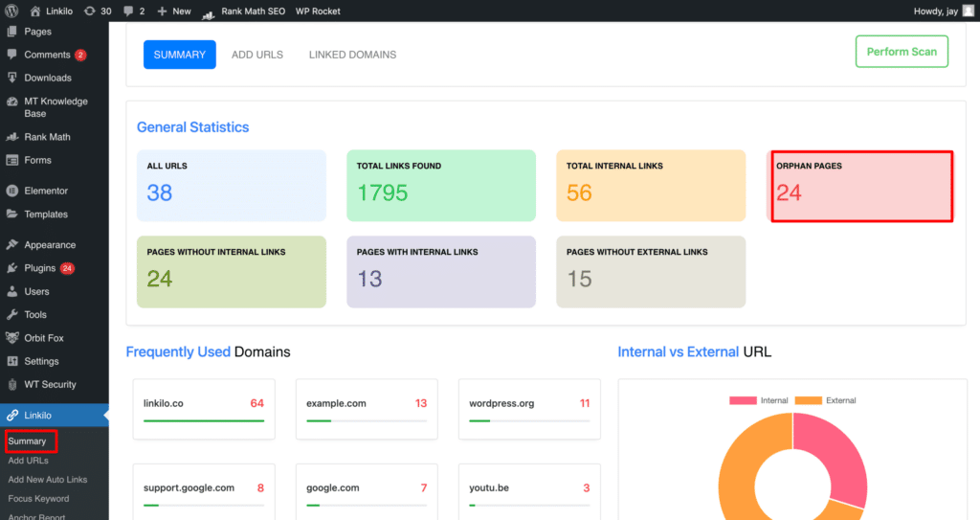The width and height of the screenshot is (980, 520).
Task: Open the LINKED DOMAINS tab
Action: 352,55
